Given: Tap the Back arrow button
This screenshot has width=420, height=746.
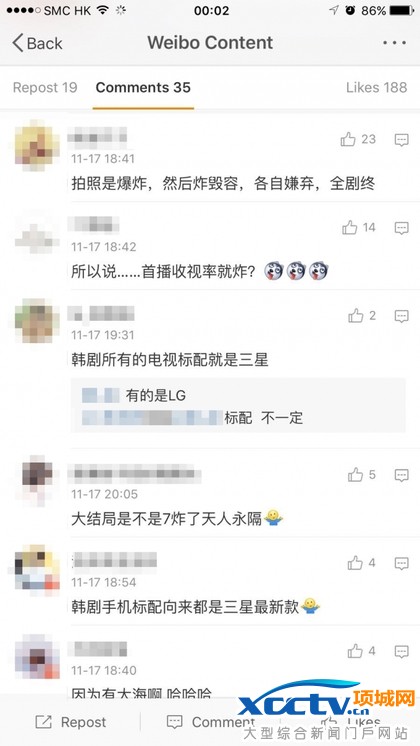Looking at the screenshot, I should coord(37,43).
